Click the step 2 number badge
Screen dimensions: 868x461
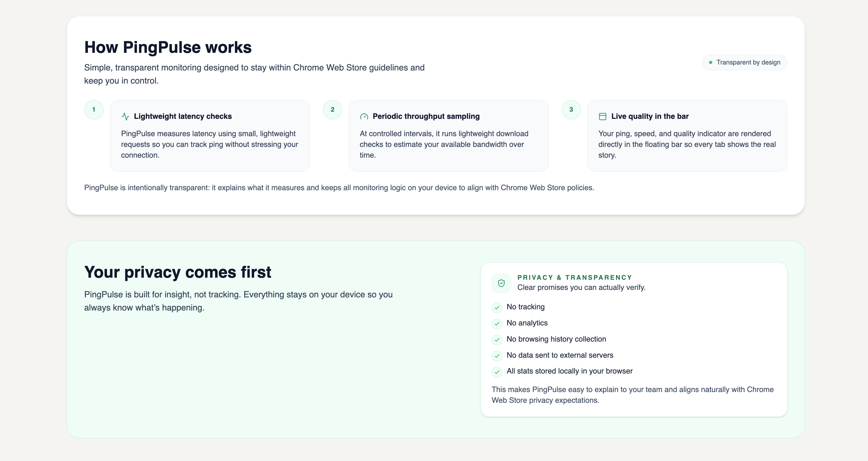coord(332,109)
